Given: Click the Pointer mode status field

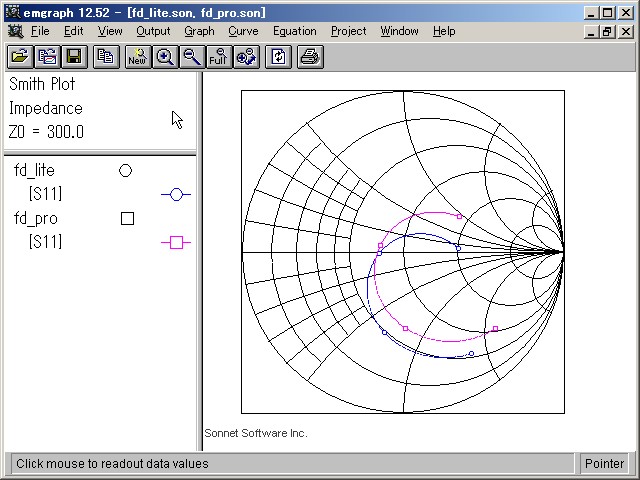Looking at the screenshot, I should (x=604, y=464).
